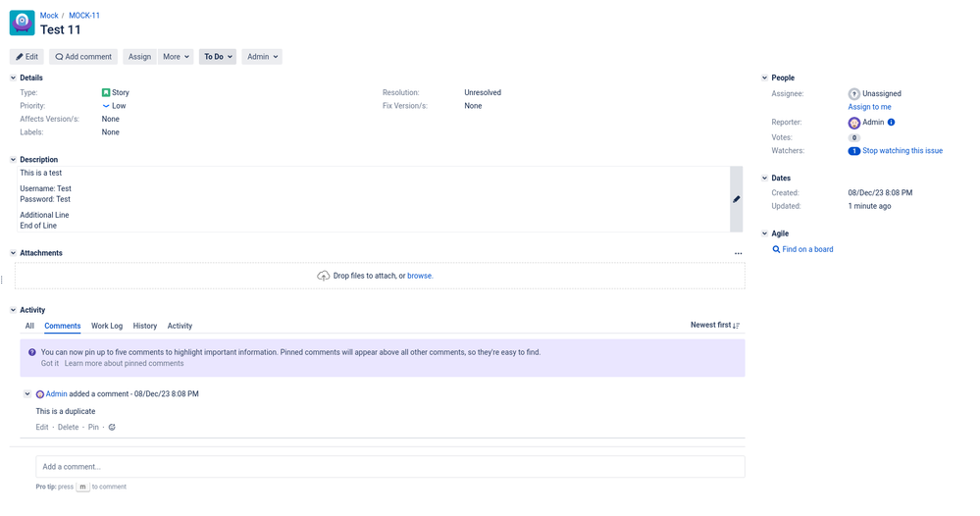Open the More dropdown menu

pyautogui.click(x=176, y=57)
